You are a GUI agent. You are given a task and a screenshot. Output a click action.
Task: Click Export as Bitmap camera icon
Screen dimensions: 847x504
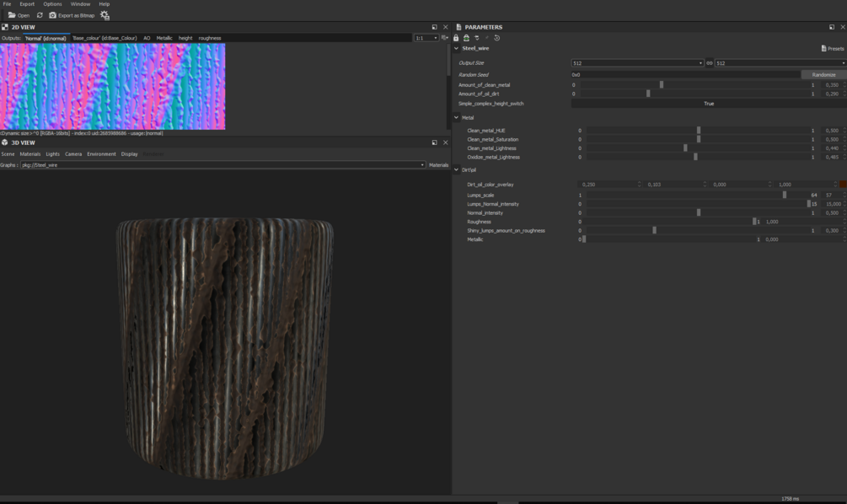[52, 15]
